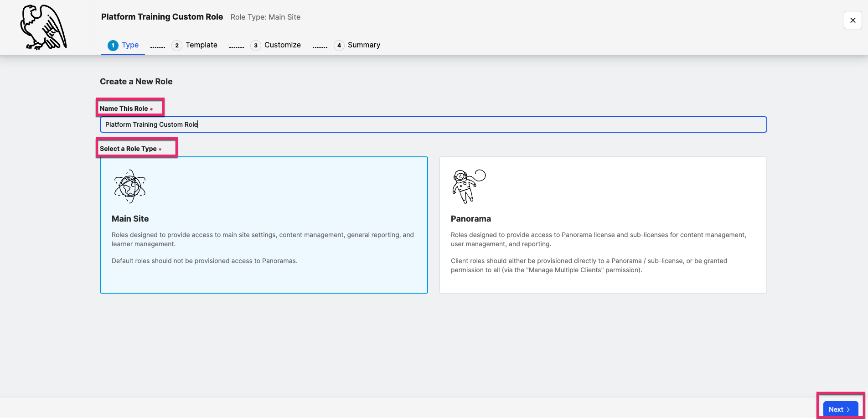Click the globe icon on Main Site card
This screenshot has width=868, height=419.
point(130,186)
